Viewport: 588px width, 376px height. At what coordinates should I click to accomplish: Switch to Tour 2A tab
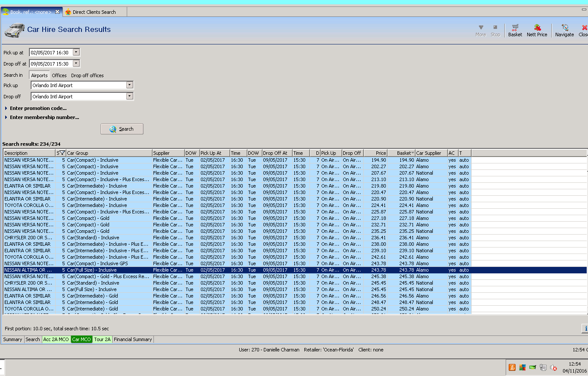click(103, 339)
